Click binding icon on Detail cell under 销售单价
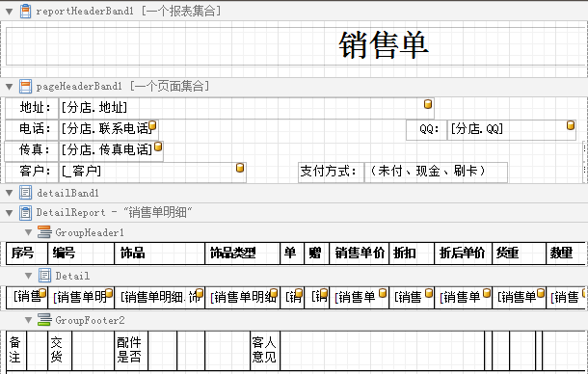This screenshot has width=588, height=374. 383,293
